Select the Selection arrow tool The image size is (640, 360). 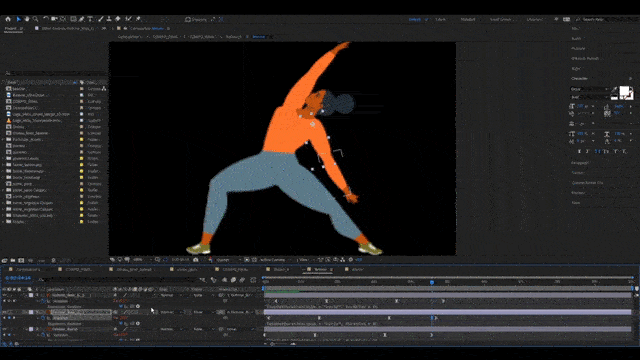[18, 19]
